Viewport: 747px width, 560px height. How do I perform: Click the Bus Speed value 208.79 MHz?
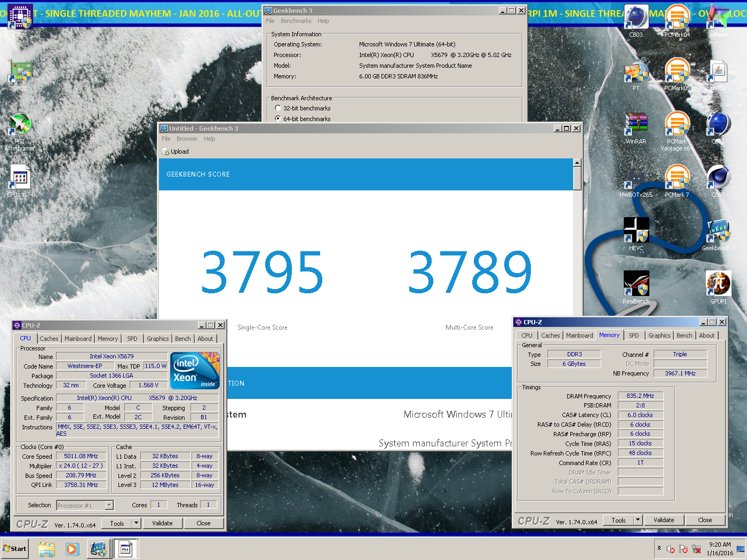pos(81,475)
